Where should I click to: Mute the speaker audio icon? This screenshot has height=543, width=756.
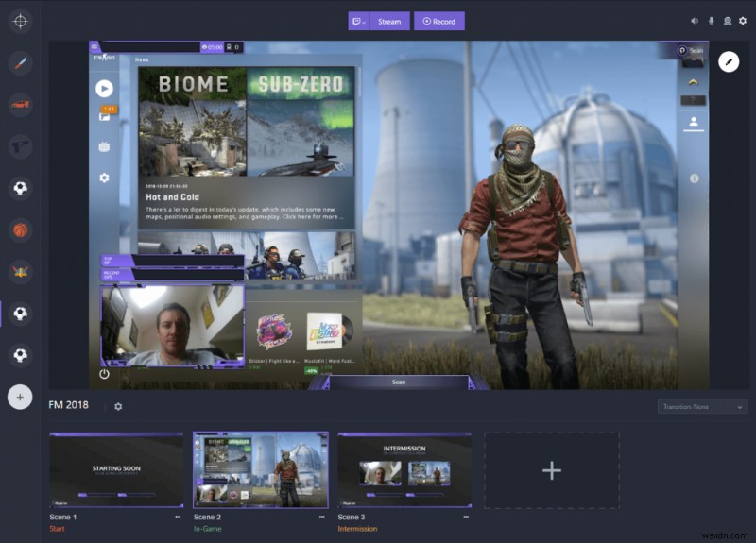(x=695, y=21)
